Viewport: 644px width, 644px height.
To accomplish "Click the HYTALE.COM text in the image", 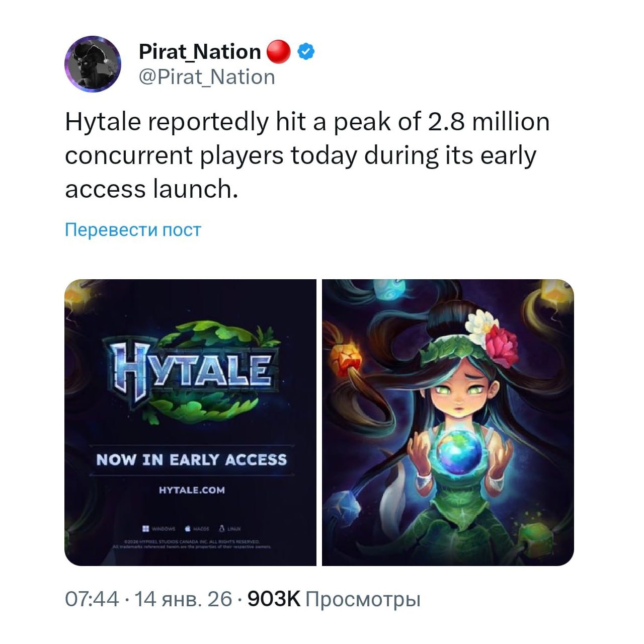I will (x=192, y=490).
